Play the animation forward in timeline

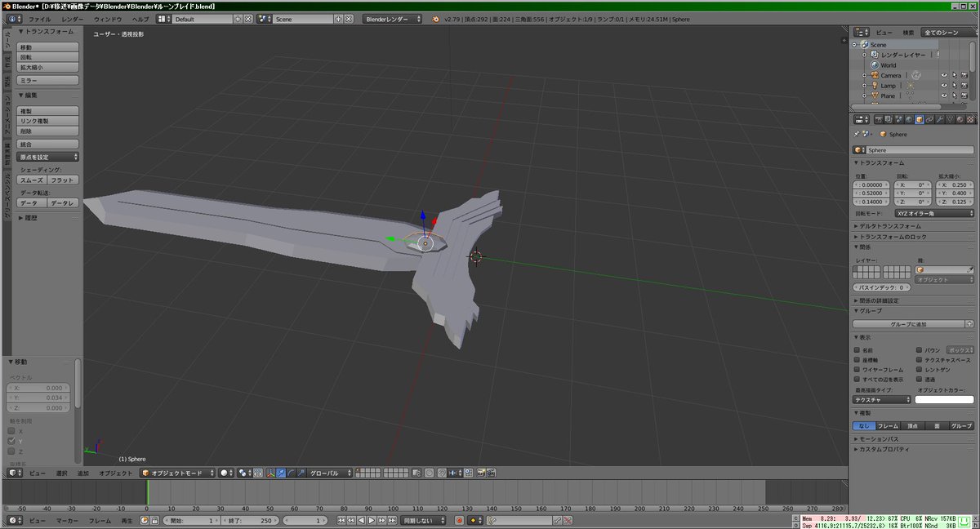372,520
